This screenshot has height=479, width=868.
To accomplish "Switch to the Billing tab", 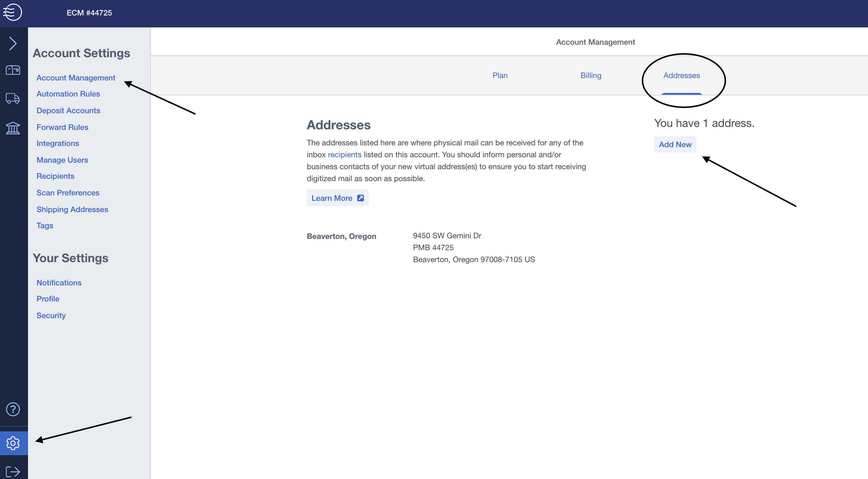I will pyautogui.click(x=591, y=75).
